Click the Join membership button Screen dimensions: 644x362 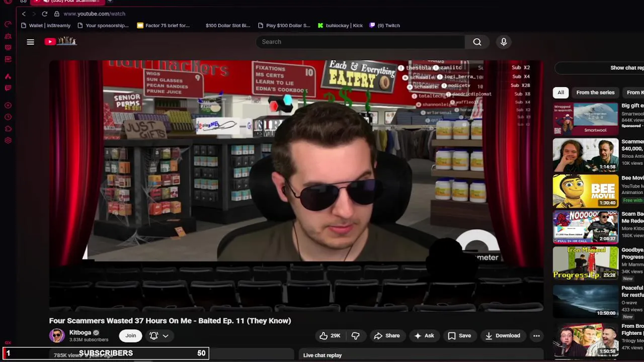pos(131,336)
